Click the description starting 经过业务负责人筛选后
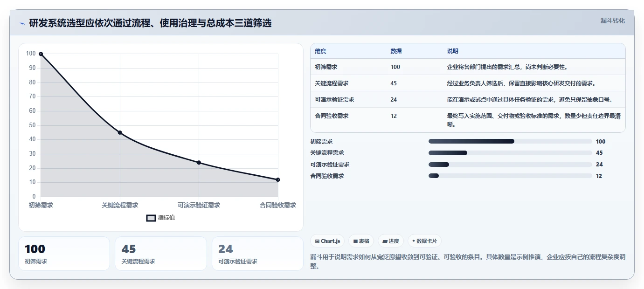 (x=521, y=83)
